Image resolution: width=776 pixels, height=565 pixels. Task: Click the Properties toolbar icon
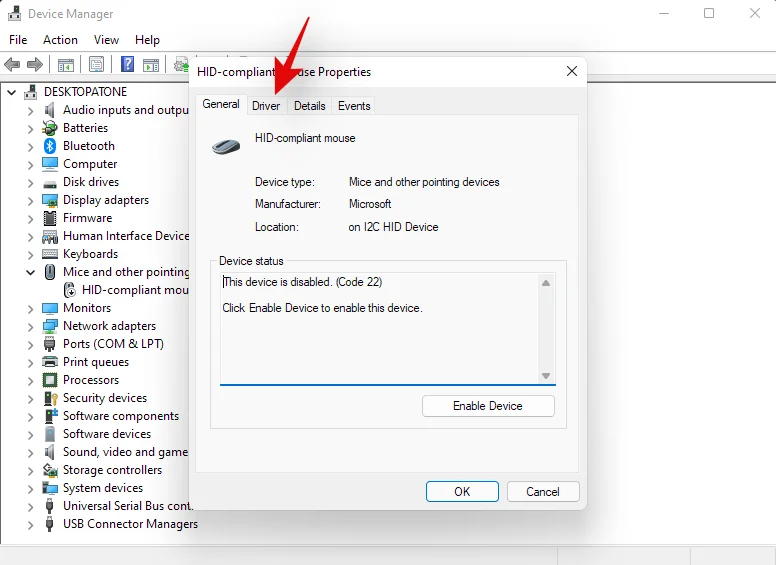click(97, 64)
